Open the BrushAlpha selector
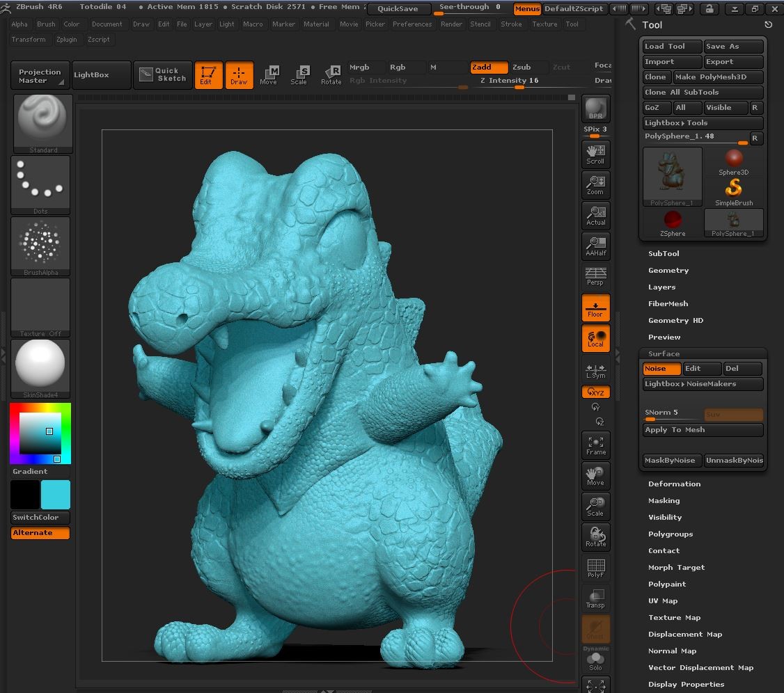This screenshot has height=693, width=784. 40,246
